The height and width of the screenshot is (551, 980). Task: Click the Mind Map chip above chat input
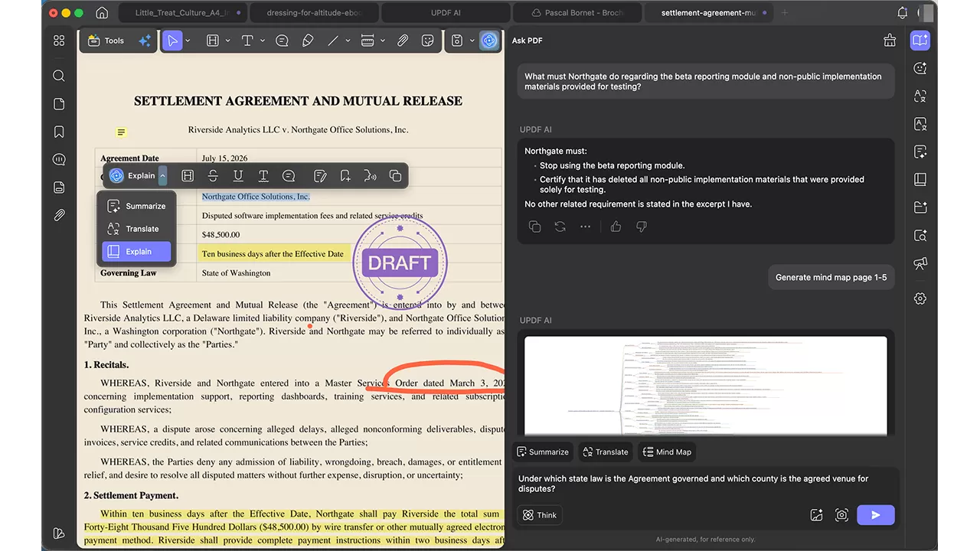pyautogui.click(x=667, y=452)
